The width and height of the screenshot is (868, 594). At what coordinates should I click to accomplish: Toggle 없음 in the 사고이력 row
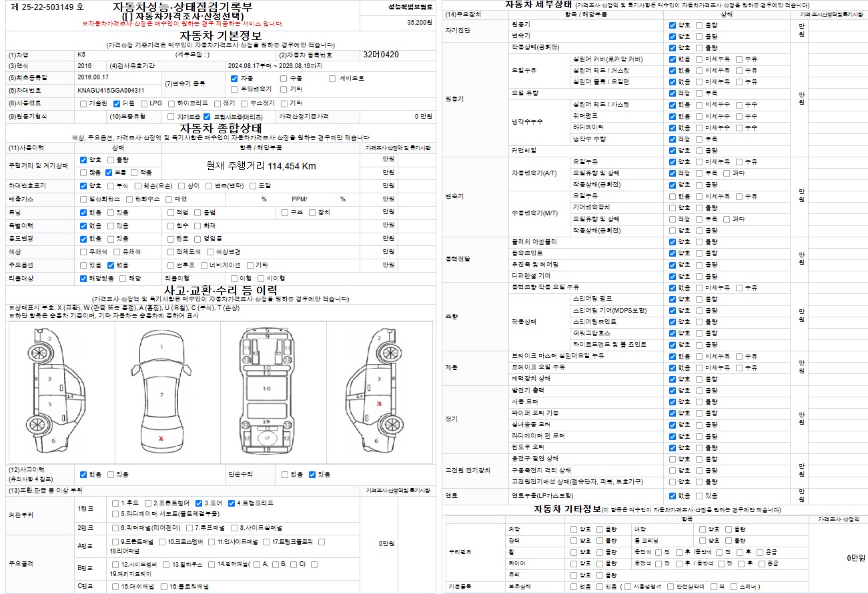click(83, 475)
